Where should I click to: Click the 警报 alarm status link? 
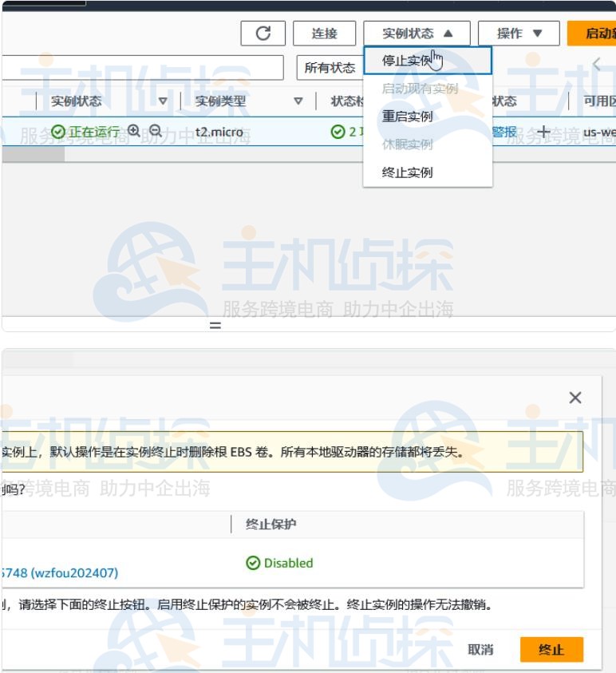tap(504, 132)
